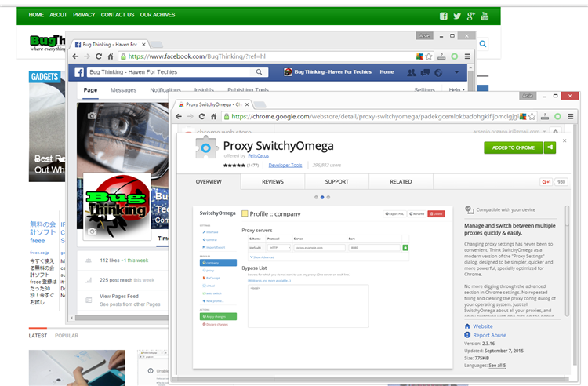Switch to POPULAR tab on website
This screenshot has width=588, height=386.
tap(67, 336)
